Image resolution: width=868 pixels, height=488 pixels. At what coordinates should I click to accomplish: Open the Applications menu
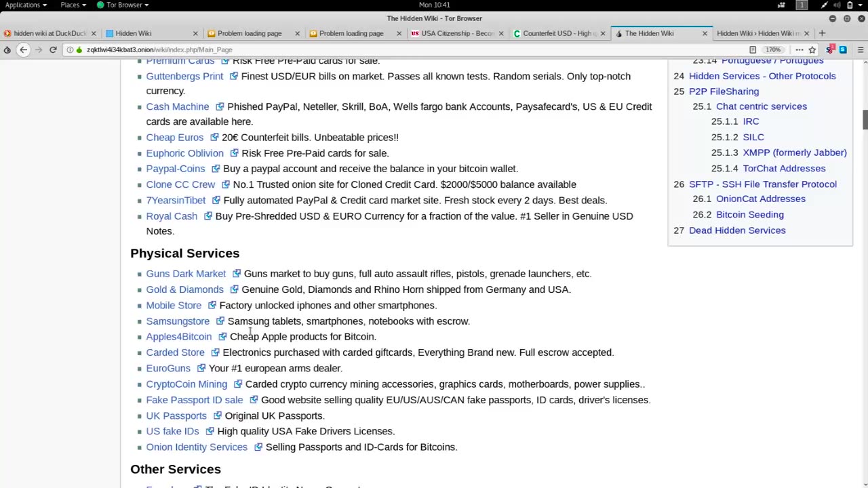pyautogui.click(x=26, y=5)
